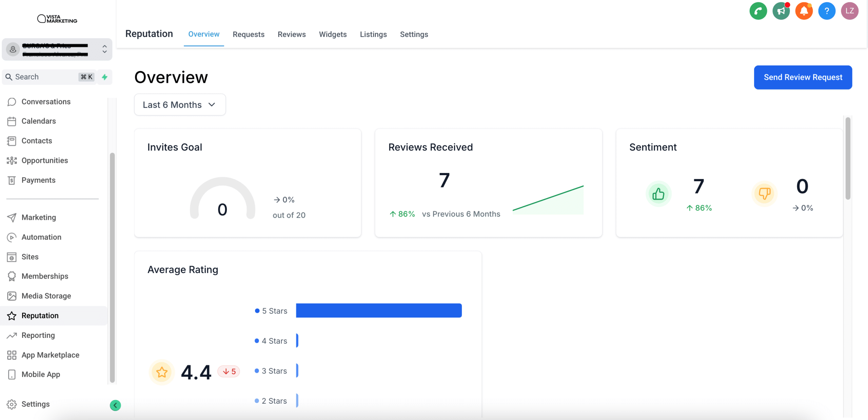Select the Listings tab
Image resolution: width=868 pixels, height=420 pixels.
[x=373, y=34]
